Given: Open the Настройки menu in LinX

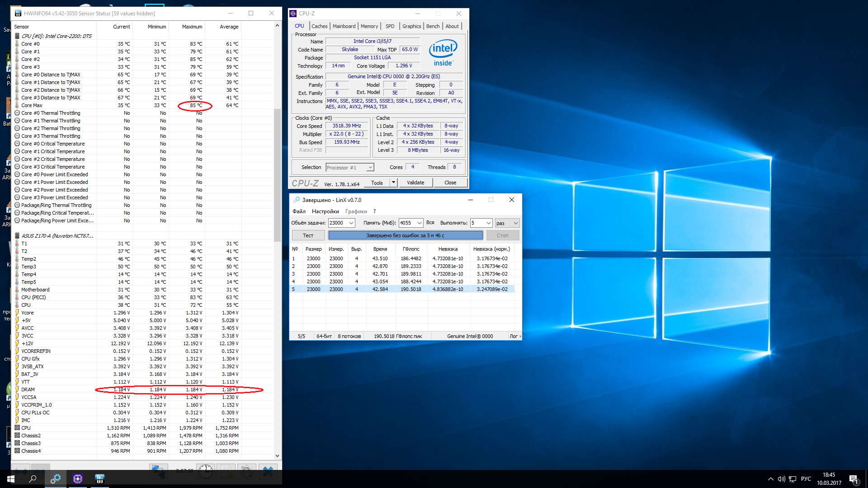Looking at the screenshot, I should pyautogui.click(x=325, y=211).
